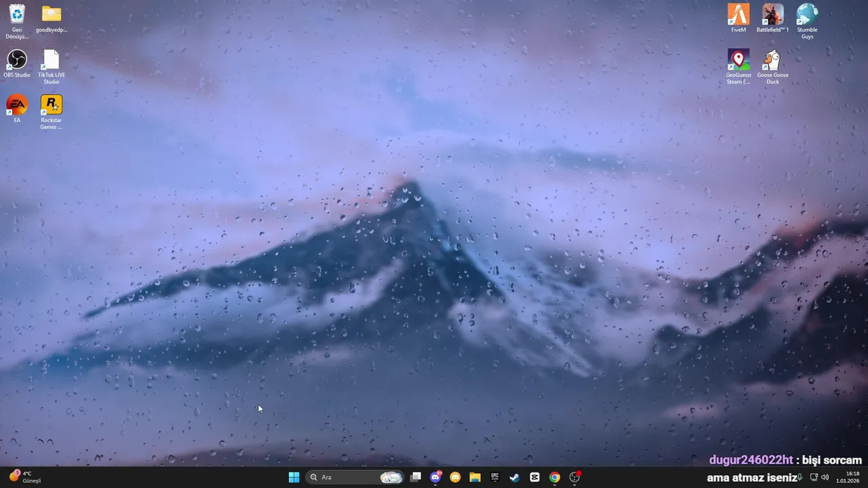Open the volume speaker tray icon
This screenshot has height=488, width=868.
point(825,477)
